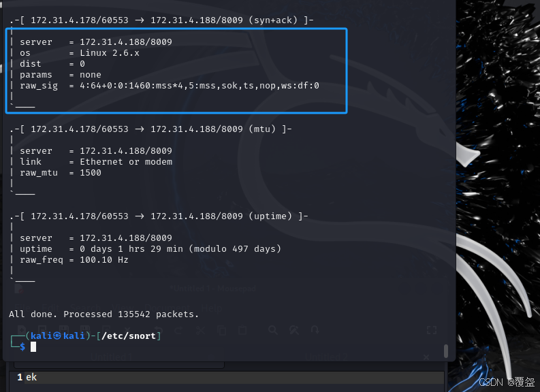
Task: Click the raw_freq value '100.10 Hz'
Action: point(104,260)
